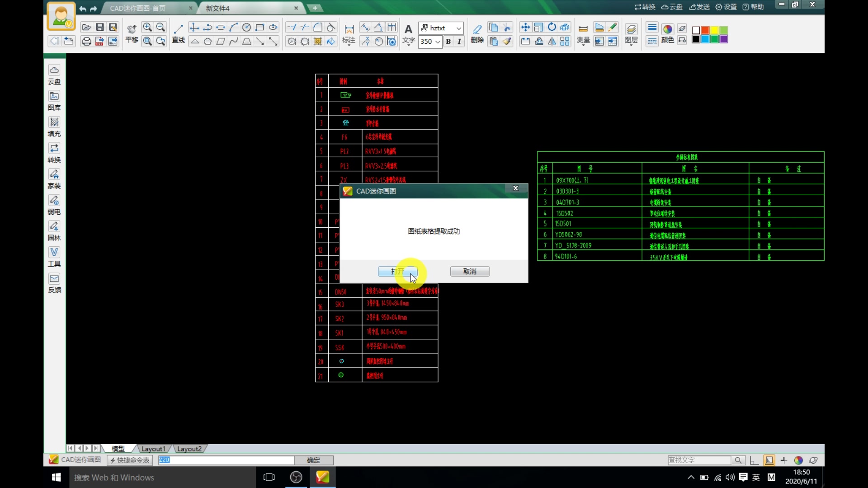Click the rotate tool icon
Image resolution: width=868 pixels, height=488 pixels.
tap(552, 28)
